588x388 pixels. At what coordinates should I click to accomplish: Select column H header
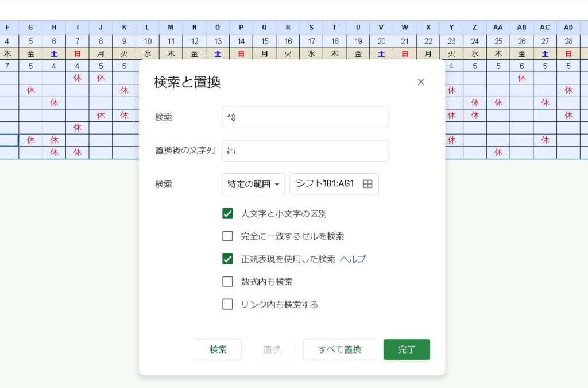pyautogui.click(x=54, y=28)
